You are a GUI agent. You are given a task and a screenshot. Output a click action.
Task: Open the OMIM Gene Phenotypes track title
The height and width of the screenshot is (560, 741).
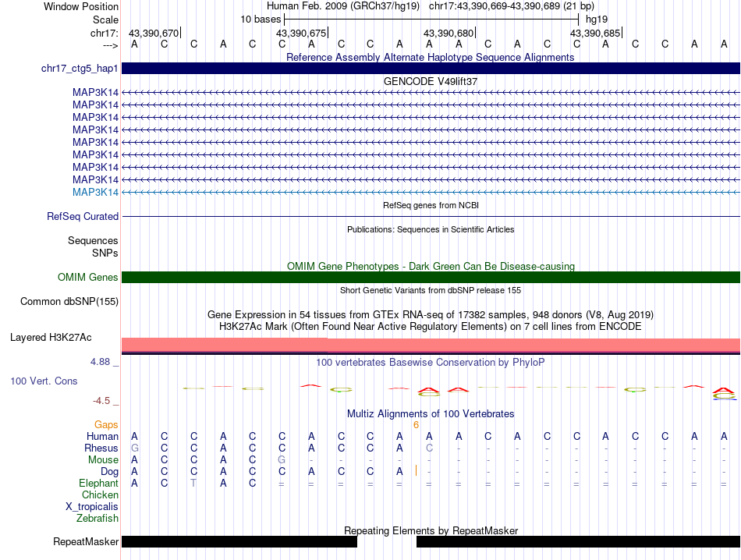(431, 266)
